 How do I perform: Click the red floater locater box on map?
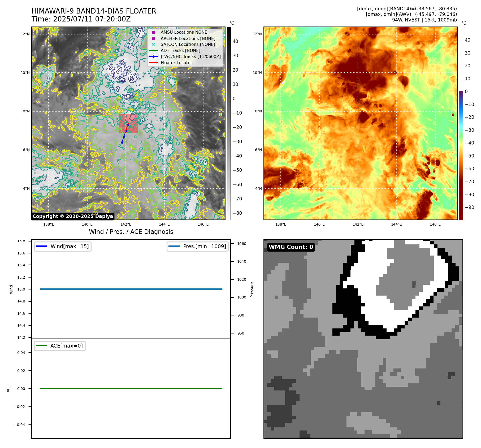[128, 123]
